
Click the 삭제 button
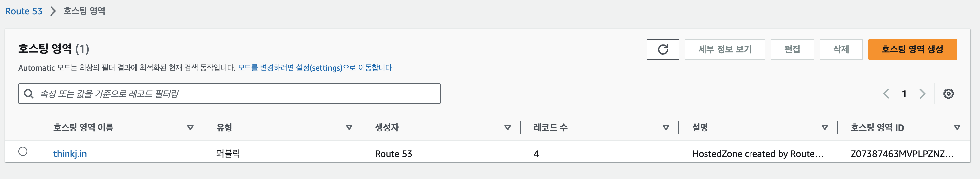pos(841,49)
